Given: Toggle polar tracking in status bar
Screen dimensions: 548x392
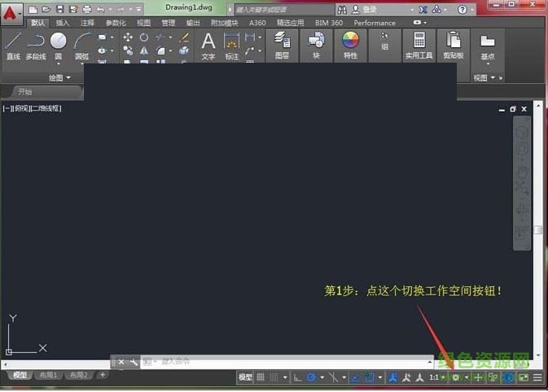Looking at the screenshot, I should (312, 377).
